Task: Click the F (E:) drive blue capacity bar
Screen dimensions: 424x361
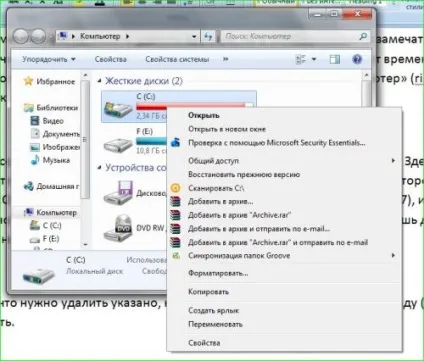Action: [x=151, y=141]
